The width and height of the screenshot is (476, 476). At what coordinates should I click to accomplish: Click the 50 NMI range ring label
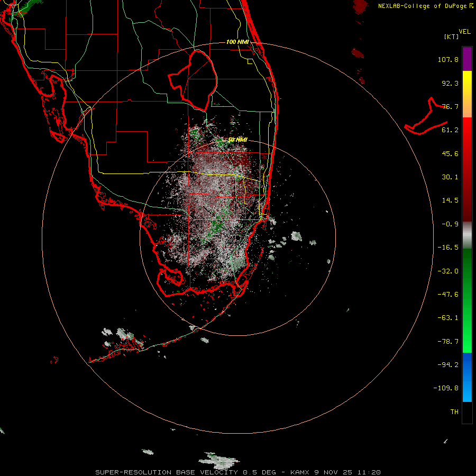point(237,140)
